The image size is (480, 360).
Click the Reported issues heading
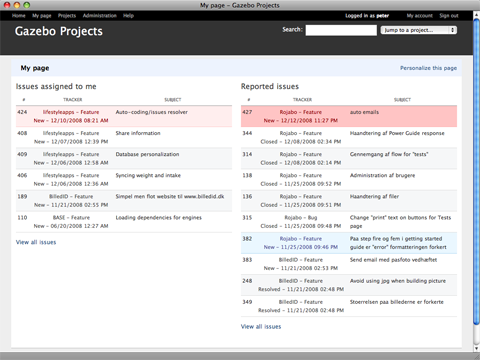[270, 86]
